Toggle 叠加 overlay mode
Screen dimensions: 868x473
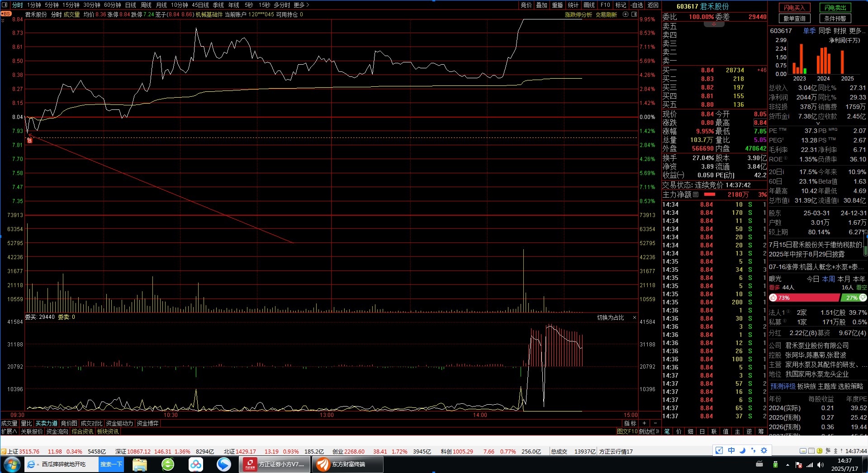pos(541,5)
